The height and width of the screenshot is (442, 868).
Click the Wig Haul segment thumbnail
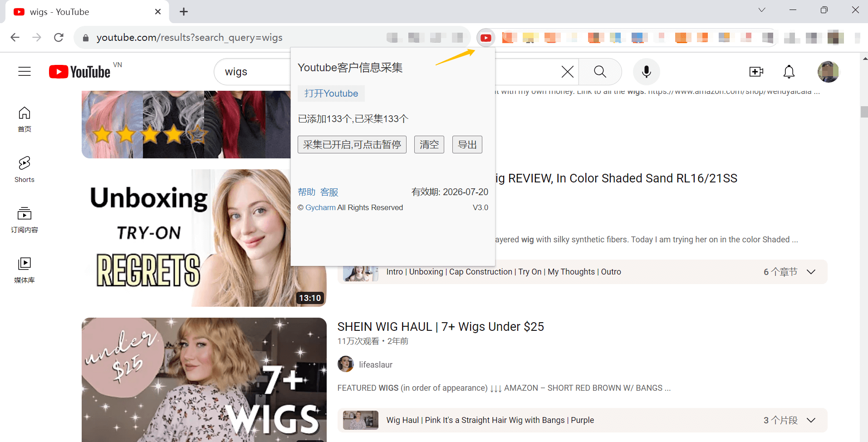pos(361,420)
